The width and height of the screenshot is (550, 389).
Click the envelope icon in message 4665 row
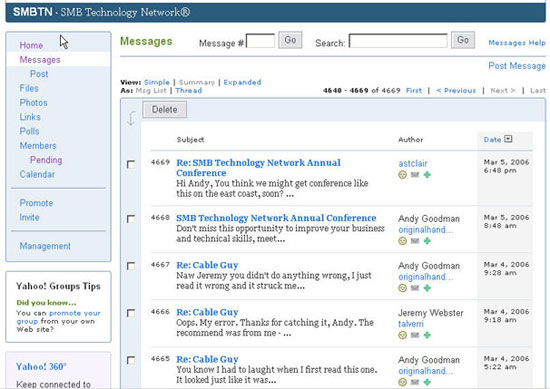[x=415, y=382]
